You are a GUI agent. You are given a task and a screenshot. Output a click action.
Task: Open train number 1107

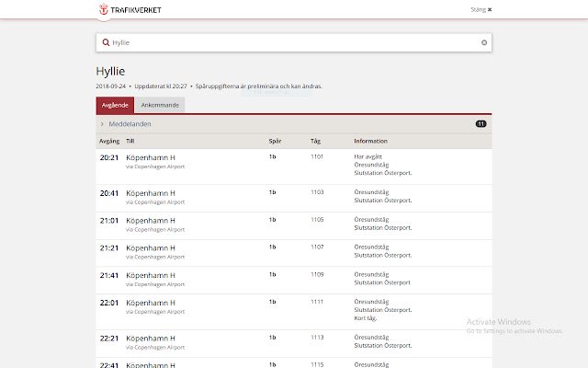tap(317, 247)
